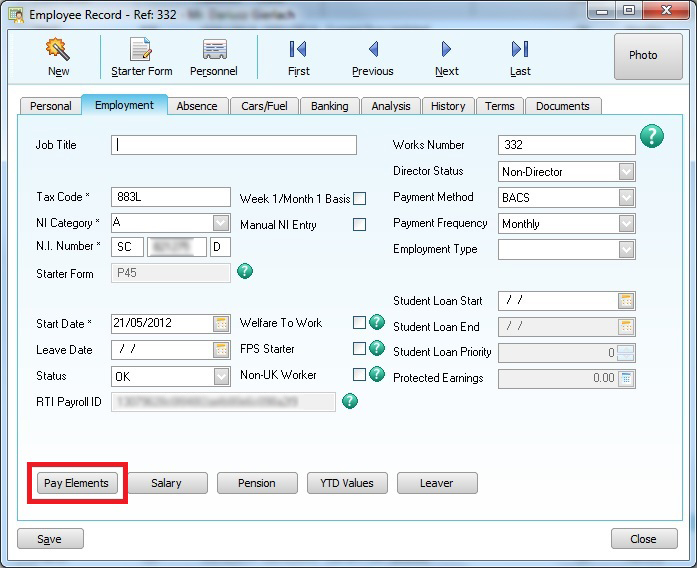Open calculator for Protected Earnings
Image resolution: width=697 pixels, height=568 pixels.
[626, 379]
